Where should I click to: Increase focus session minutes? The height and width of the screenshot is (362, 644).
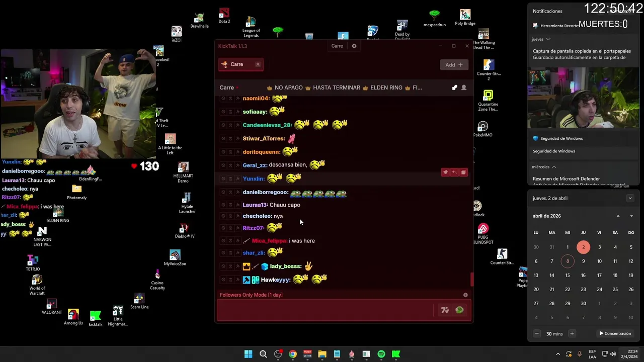click(x=572, y=333)
